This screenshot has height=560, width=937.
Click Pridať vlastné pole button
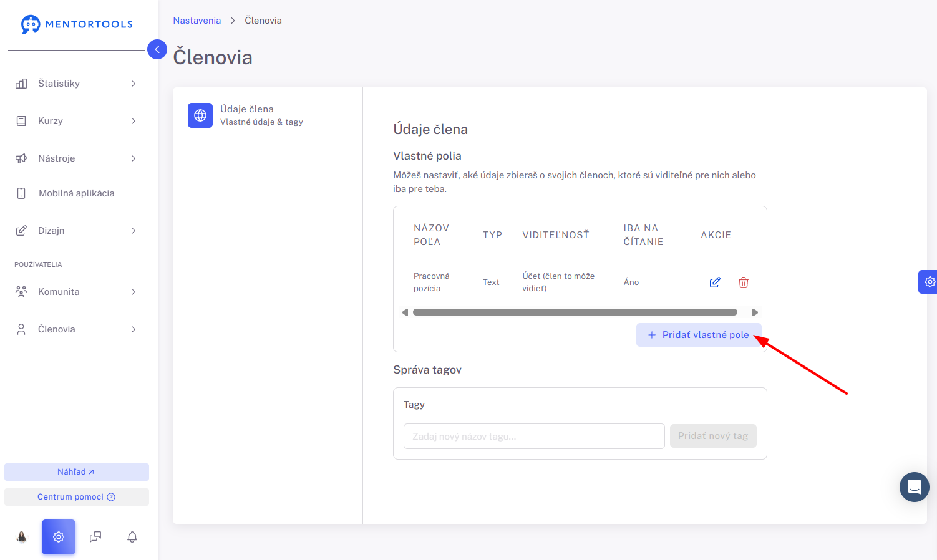point(699,335)
